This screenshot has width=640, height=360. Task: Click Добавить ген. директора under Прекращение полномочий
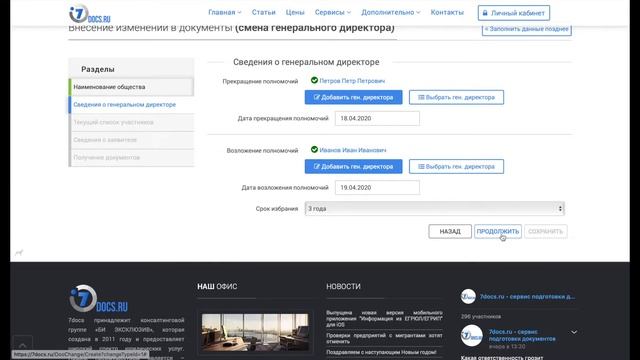[353, 97]
